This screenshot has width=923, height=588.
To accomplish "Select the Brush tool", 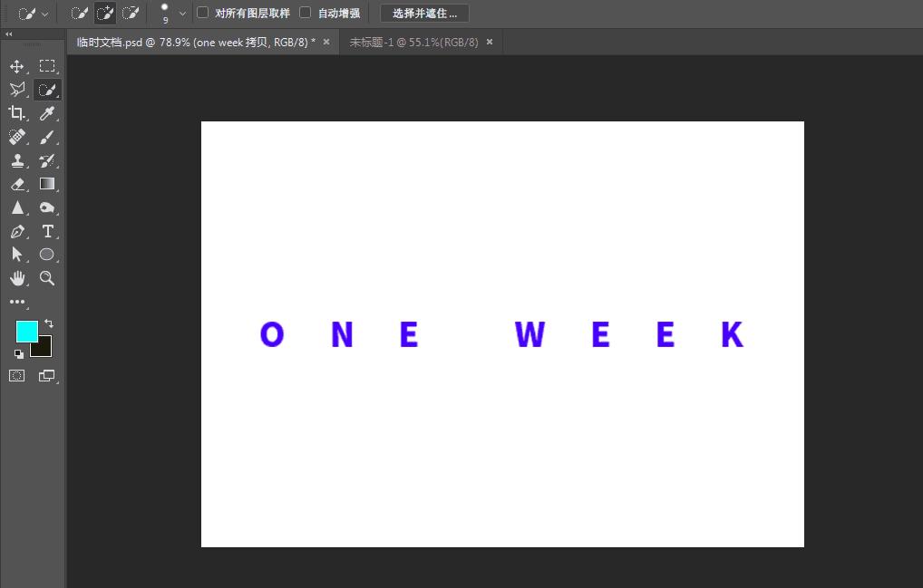I will coord(47,137).
